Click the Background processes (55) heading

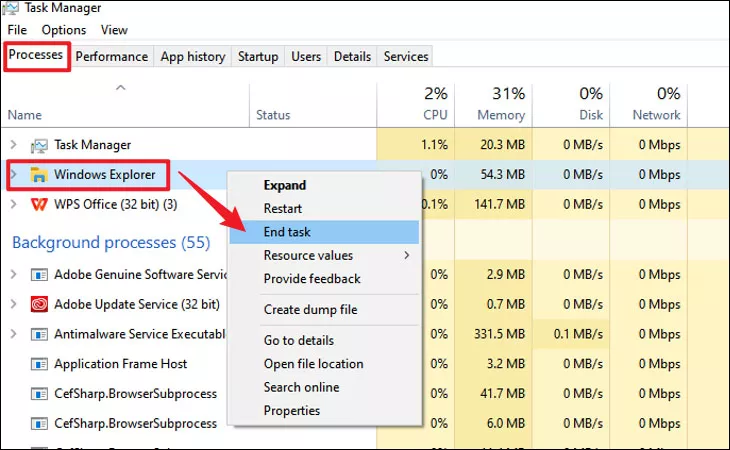111,242
